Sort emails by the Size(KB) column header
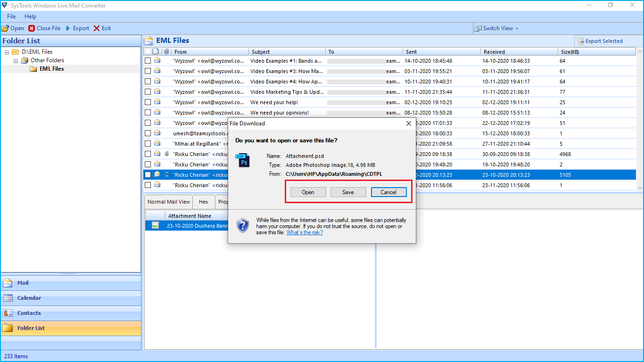Viewport: 644px width, 362px height. pyautogui.click(x=597, y=52)
